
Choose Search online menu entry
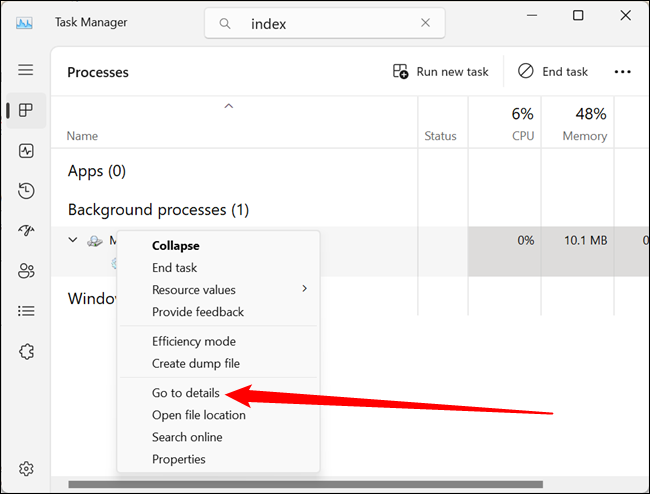point(218,437)
